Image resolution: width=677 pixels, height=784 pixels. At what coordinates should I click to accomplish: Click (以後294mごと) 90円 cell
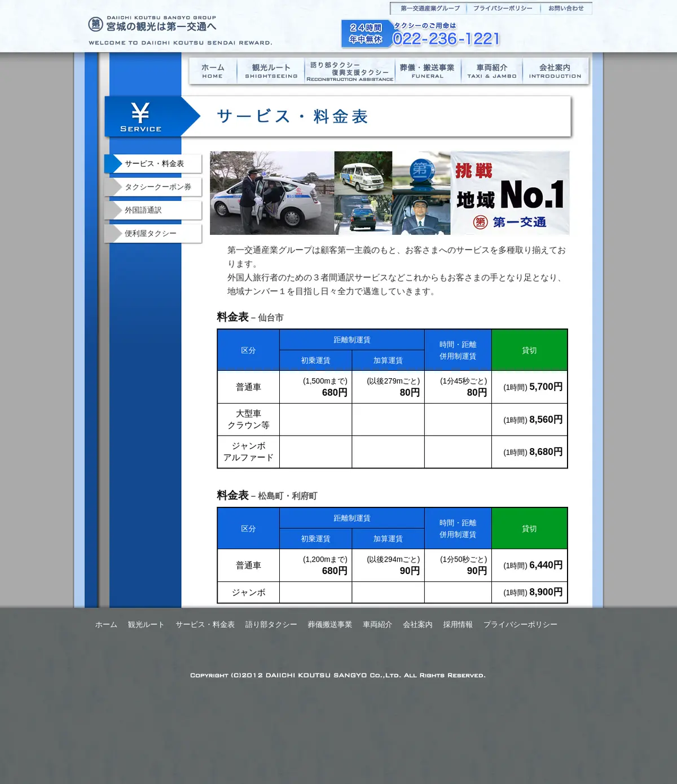click(388, 566)
